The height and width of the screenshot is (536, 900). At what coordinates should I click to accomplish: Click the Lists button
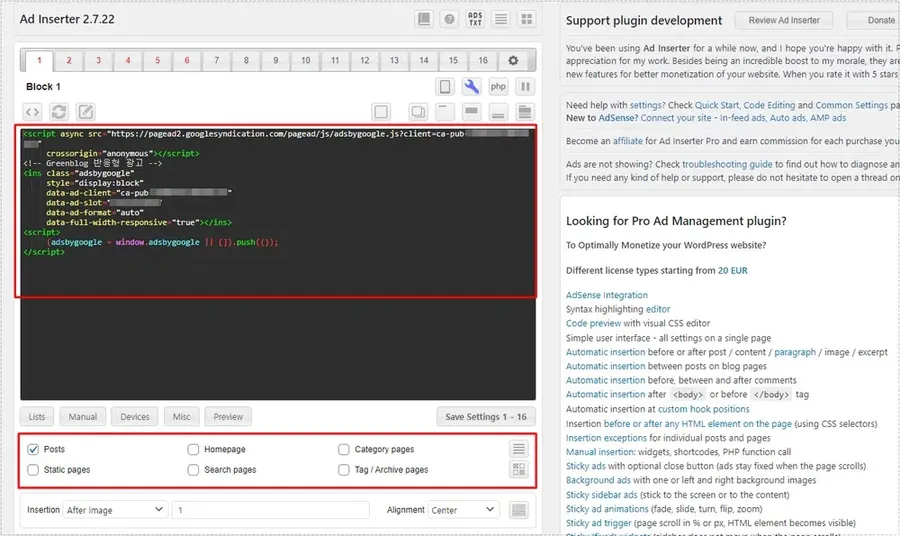(37, 417)
